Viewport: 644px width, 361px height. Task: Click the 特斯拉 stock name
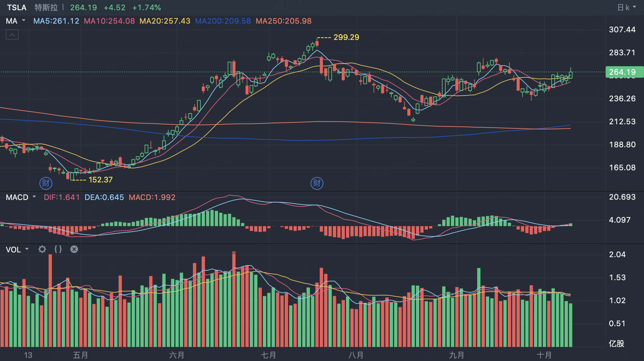[x=46, y=7]
